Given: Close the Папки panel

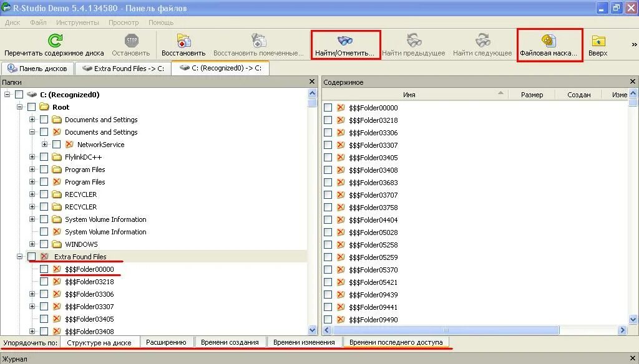Looking at the screenshot, I should 312,82.
